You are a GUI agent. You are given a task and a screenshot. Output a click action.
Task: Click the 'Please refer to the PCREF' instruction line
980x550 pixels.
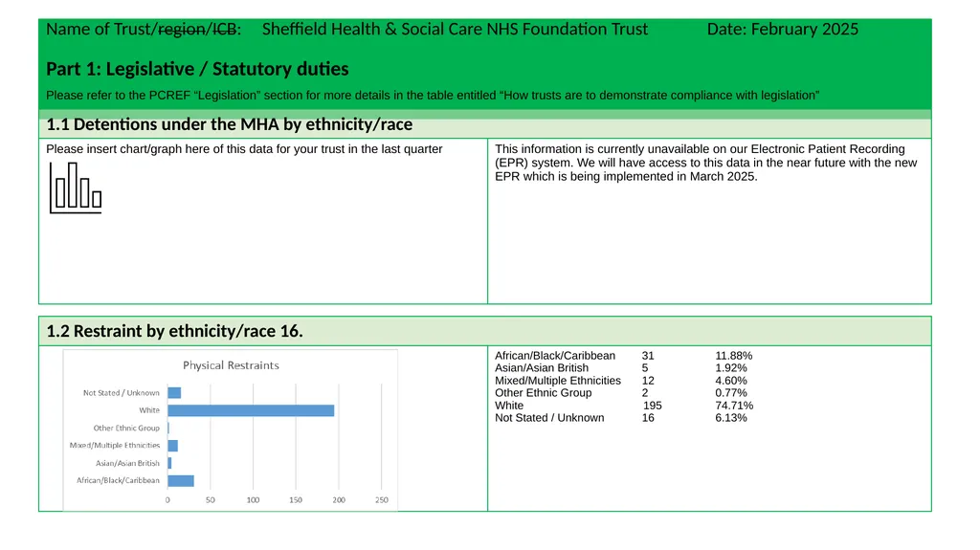[x=433, y=96]
